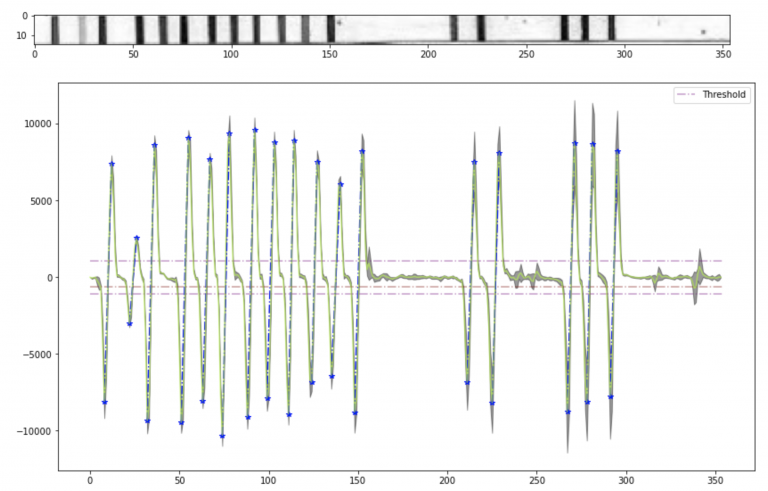Click the 50 tick label on the signal plot x-axis

179,480
